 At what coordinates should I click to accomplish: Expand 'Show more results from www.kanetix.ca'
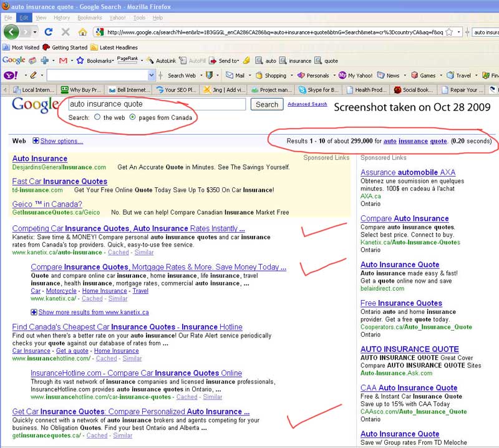[x=34, y=312]
